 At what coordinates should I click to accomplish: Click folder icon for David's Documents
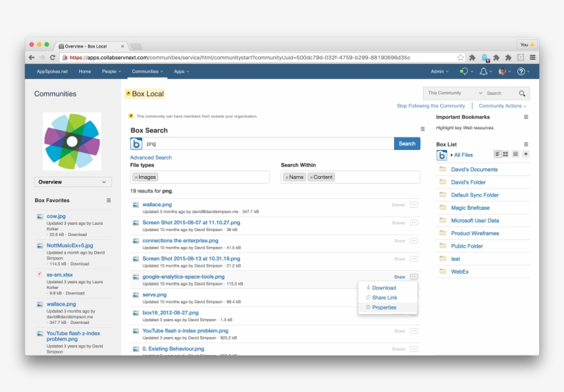pos(443,169)
